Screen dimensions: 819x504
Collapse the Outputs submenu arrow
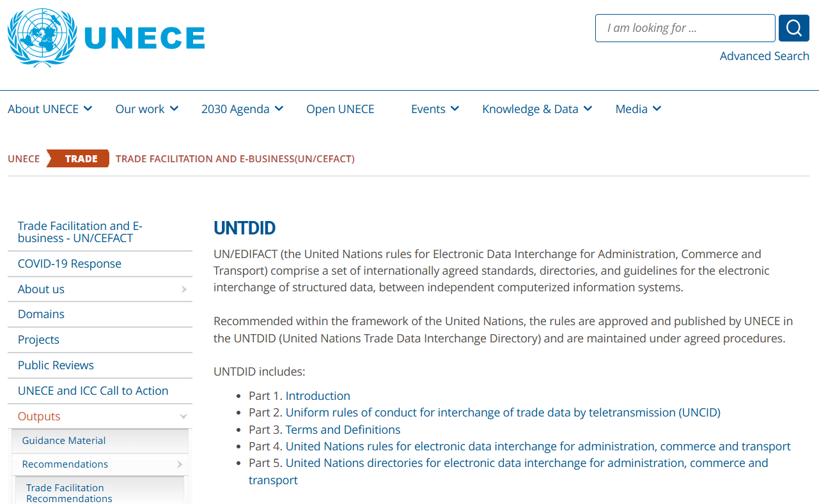(183, 416)
